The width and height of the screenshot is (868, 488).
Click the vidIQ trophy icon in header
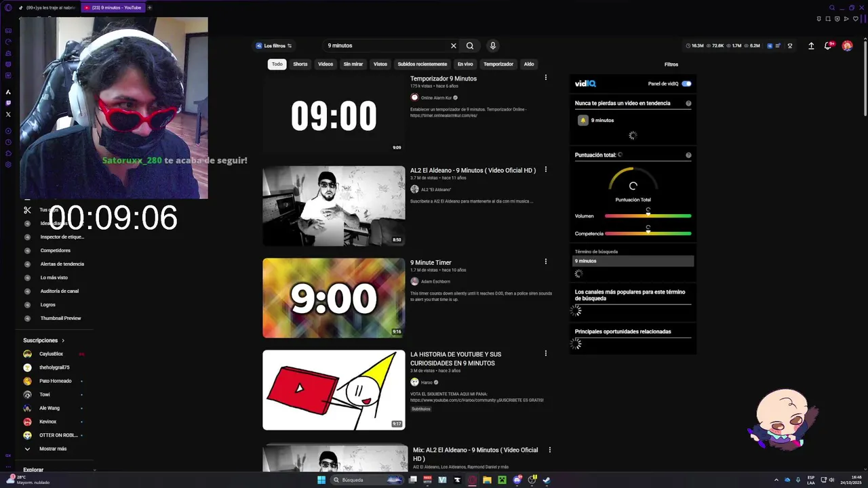[x=790, y=45]
